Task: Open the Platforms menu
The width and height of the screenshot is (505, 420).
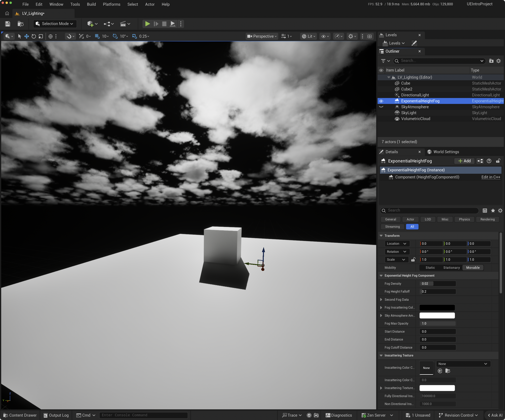Action: click(x=112, y=4)
